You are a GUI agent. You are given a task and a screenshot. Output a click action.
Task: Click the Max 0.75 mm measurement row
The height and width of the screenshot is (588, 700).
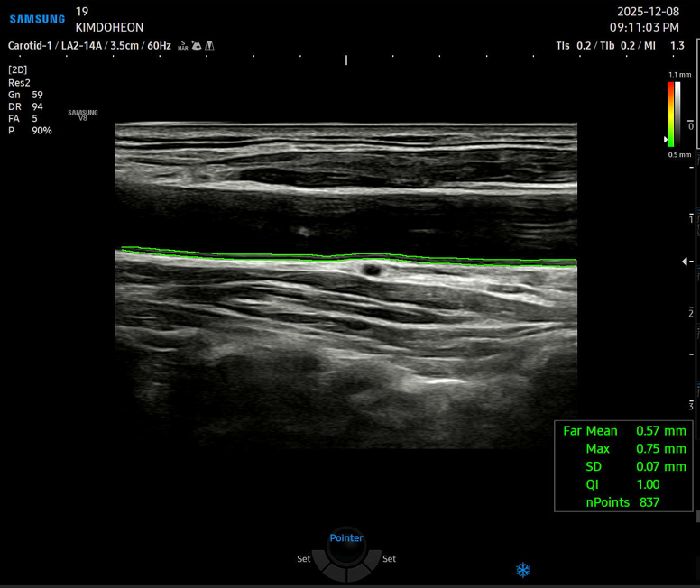634,449
